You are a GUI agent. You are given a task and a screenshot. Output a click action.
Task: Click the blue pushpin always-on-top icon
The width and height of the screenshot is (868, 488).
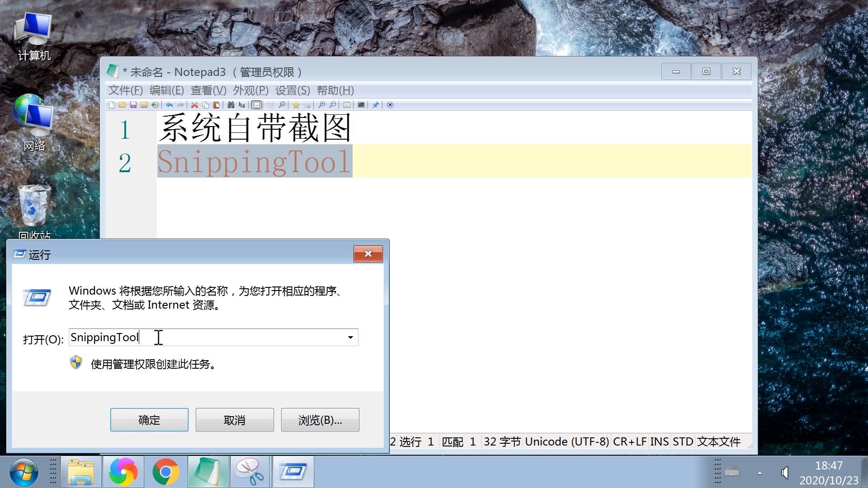[375, 105]
